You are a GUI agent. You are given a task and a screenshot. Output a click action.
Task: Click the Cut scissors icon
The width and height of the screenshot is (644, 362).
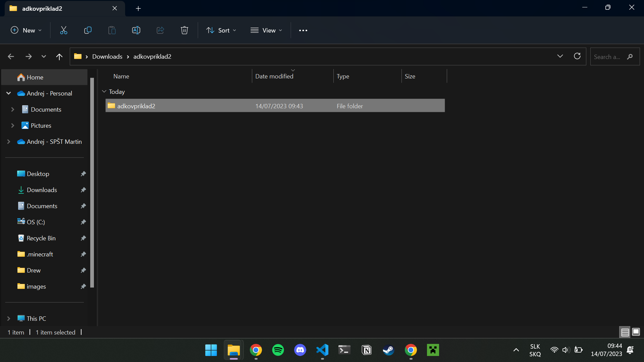(x=64, y=30)
